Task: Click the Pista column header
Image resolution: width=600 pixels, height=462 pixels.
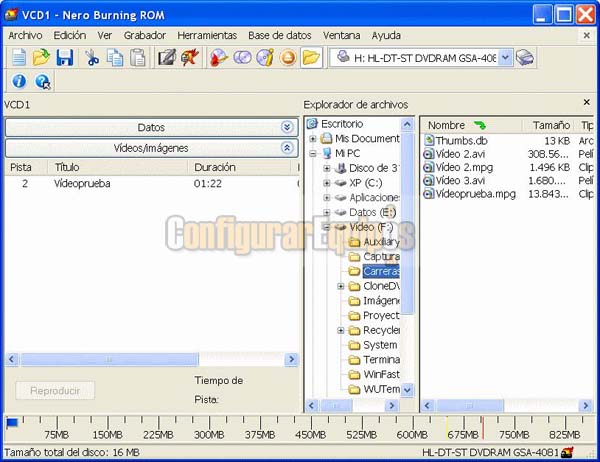Action: (x=26, y=167)
